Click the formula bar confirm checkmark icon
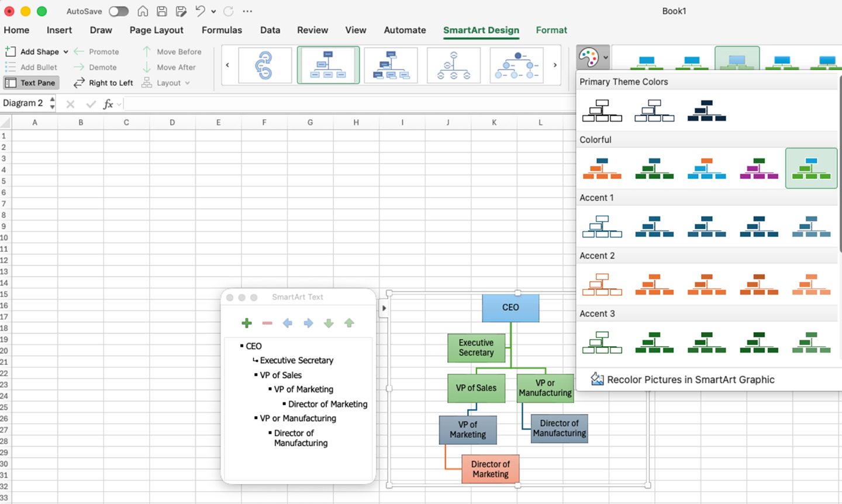This screenshot has width=842, height=504. (x=91, y=104)
